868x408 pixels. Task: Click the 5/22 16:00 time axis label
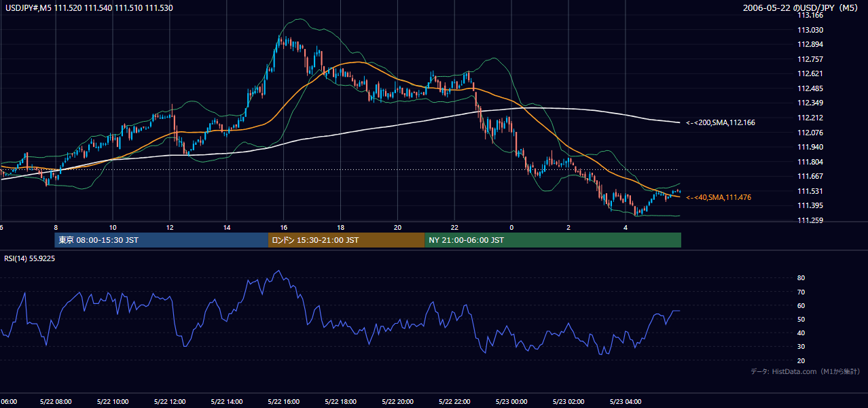point(284,402)
